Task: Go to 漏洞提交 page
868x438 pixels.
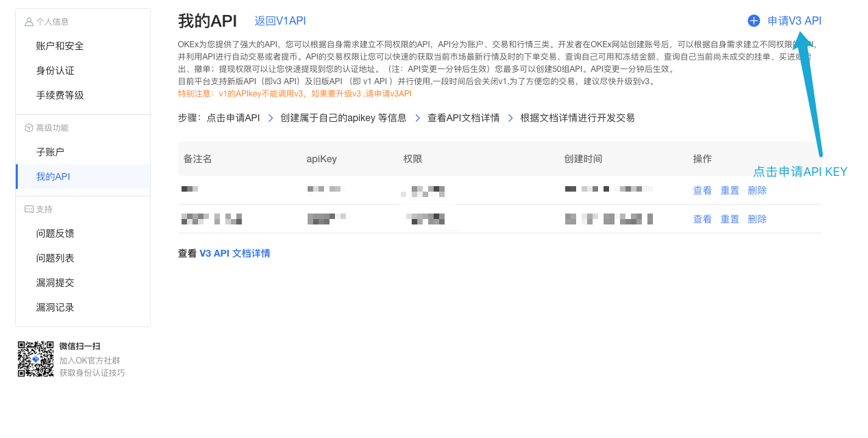Action: tap(55, 283)
